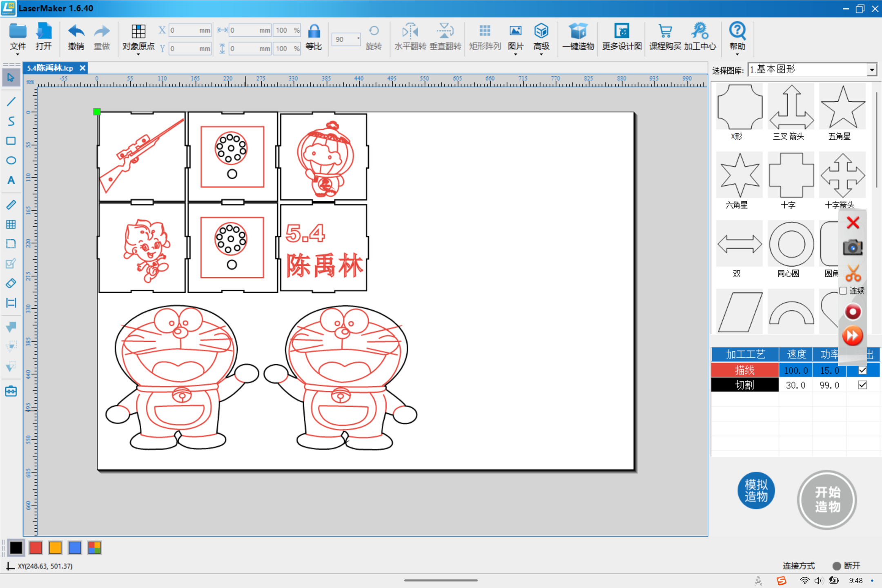Screen dimensions: 882x588
Task: Undo with the 撤销 arrow
Action: click(76, 37)
